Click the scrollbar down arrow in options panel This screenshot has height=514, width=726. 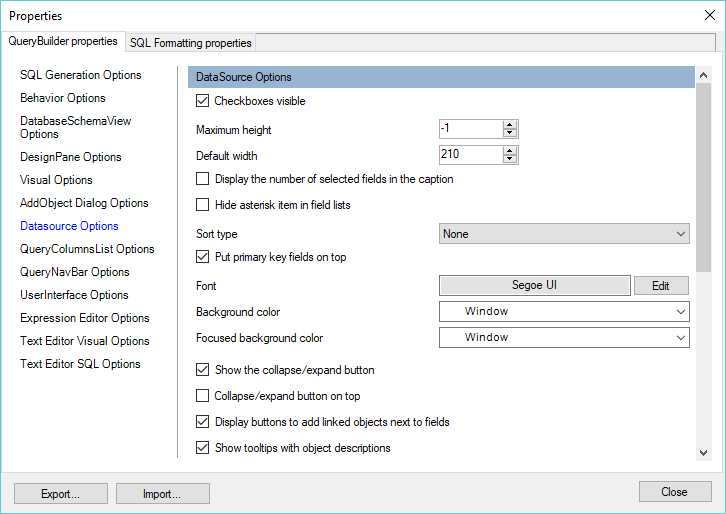(x=703, y=452)
